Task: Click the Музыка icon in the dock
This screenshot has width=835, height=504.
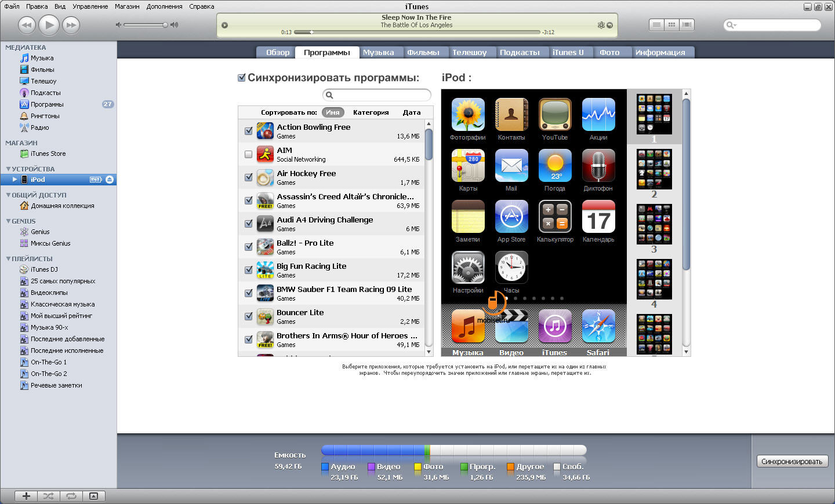Action: pos(468,326)
